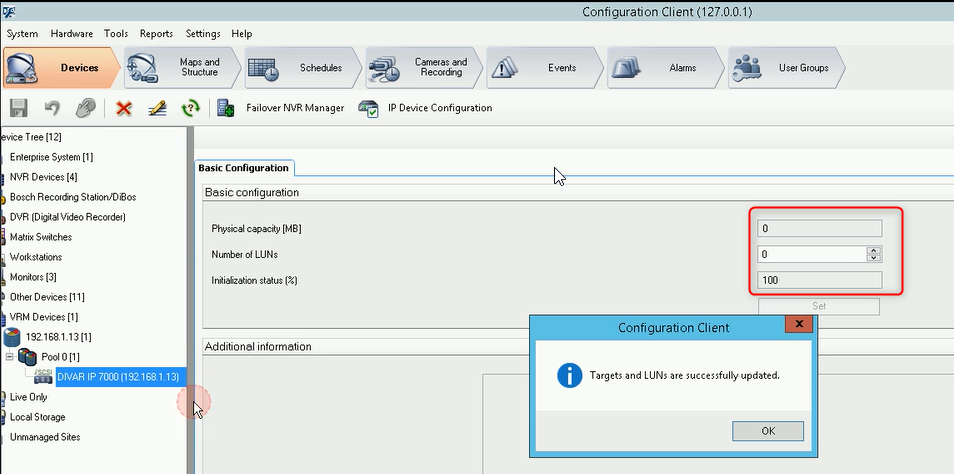Viewport: 954px width, 474px height.
Task: Go to the Maps and Structure section
Action: coord(185,68)
